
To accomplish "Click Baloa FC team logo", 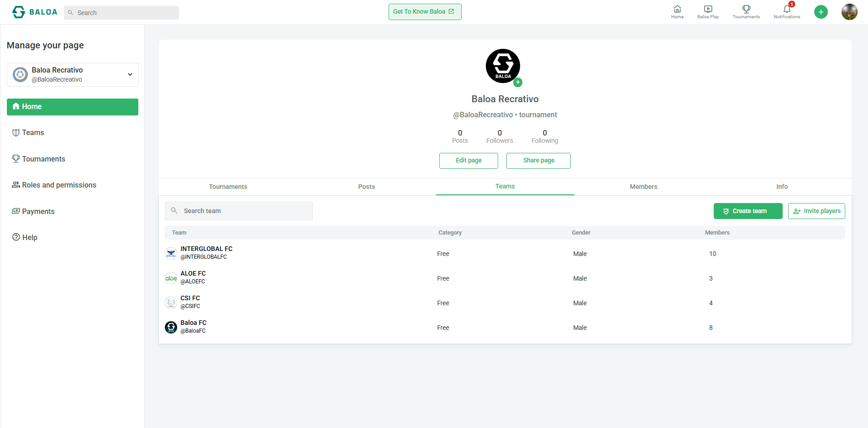I will (x=171, y=327).
